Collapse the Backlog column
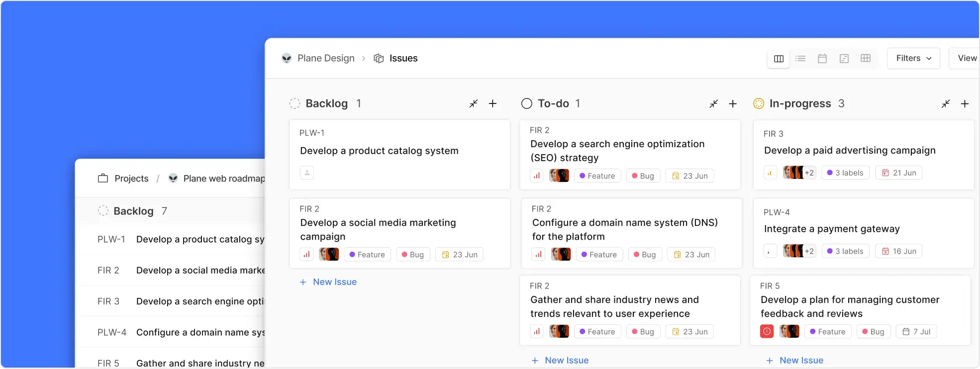 tap(474, 103)
